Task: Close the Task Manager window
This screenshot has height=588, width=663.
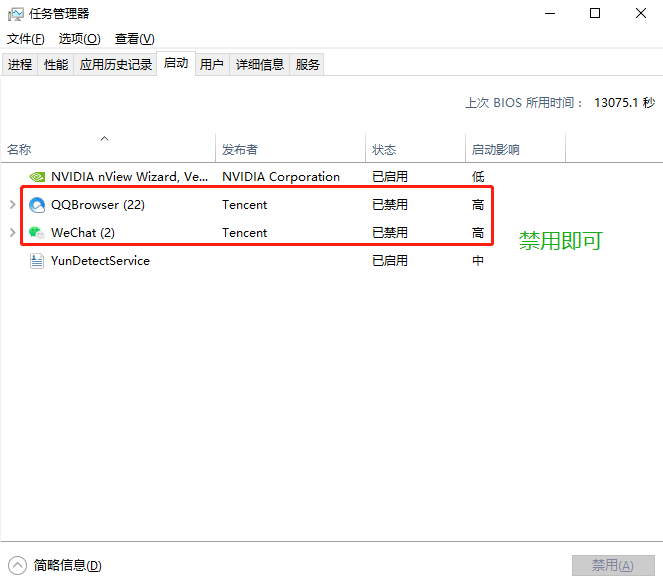Action: point(641,14)
